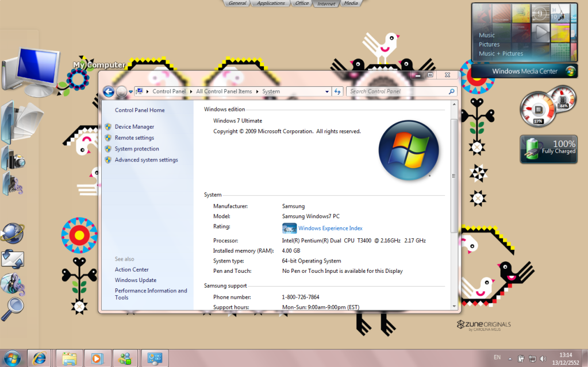Click the battery Fully Charged gadget
Screen dimensions: 588x367
pos(548,149)
